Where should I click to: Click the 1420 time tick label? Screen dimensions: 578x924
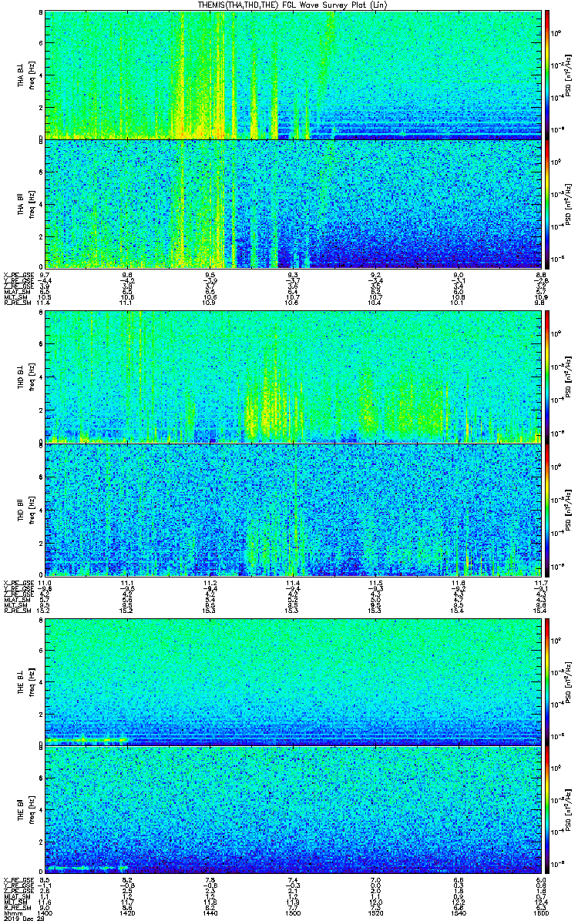(x=128, y=914)
